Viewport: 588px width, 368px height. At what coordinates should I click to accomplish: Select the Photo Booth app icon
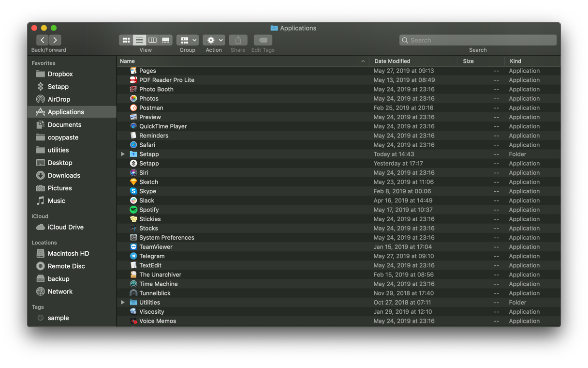point(133,89)
